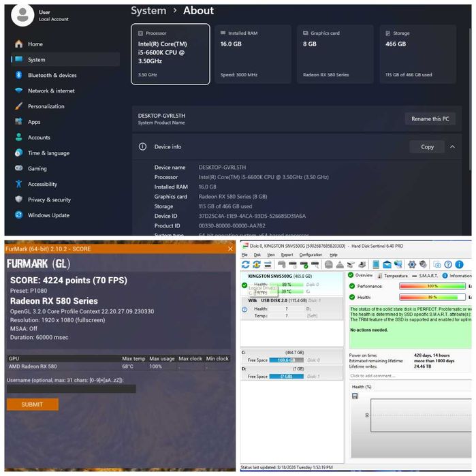Close the FurMark score window
Screen dimensions: 476x476
(230, 249)
